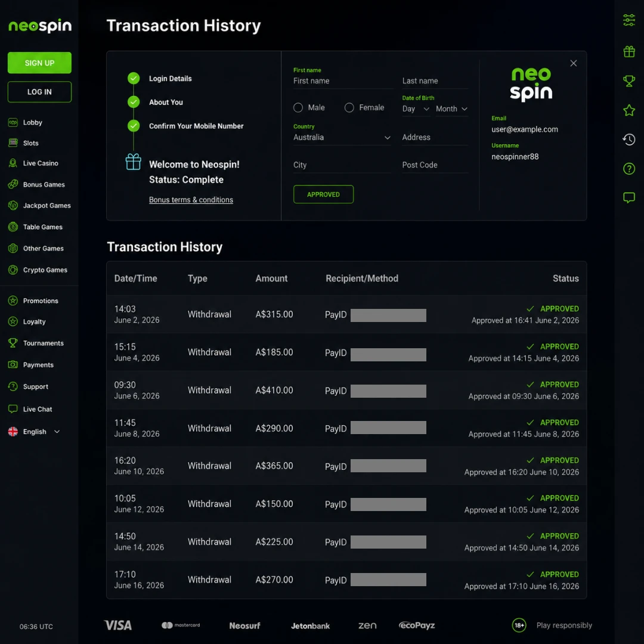This screenshot has width=644, height=644.
Task: Click the 'Approved at 14:15 June 4, 2026' text
Action: [x=524, y=358]
